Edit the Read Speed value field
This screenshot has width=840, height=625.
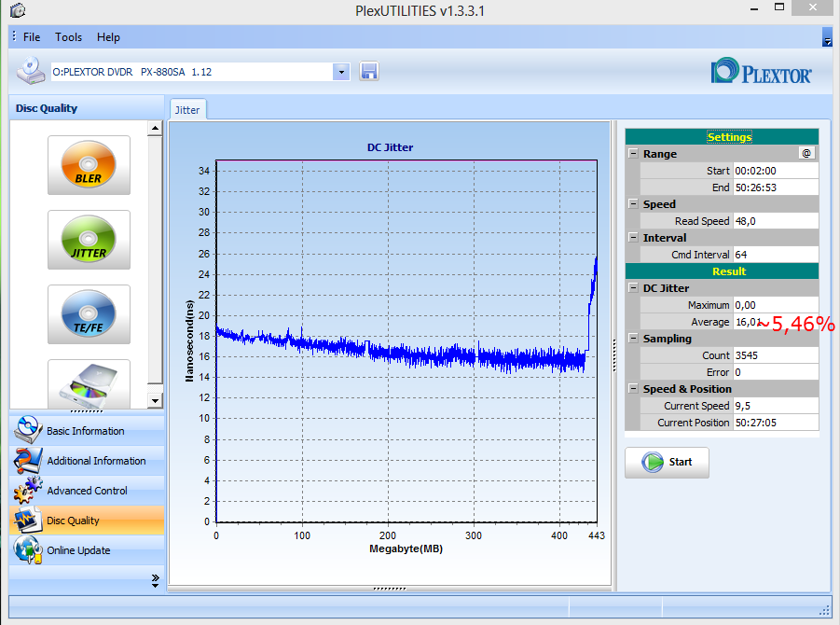pos(776,221)
